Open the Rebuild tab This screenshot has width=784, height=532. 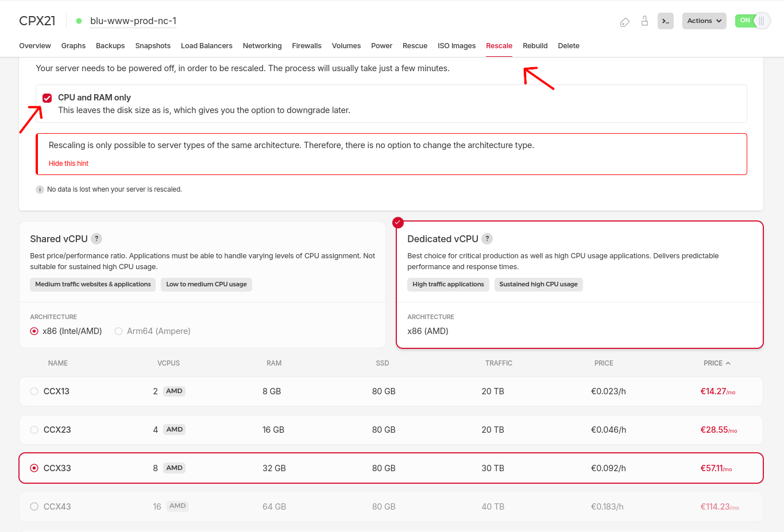click(x=535, y=46)
